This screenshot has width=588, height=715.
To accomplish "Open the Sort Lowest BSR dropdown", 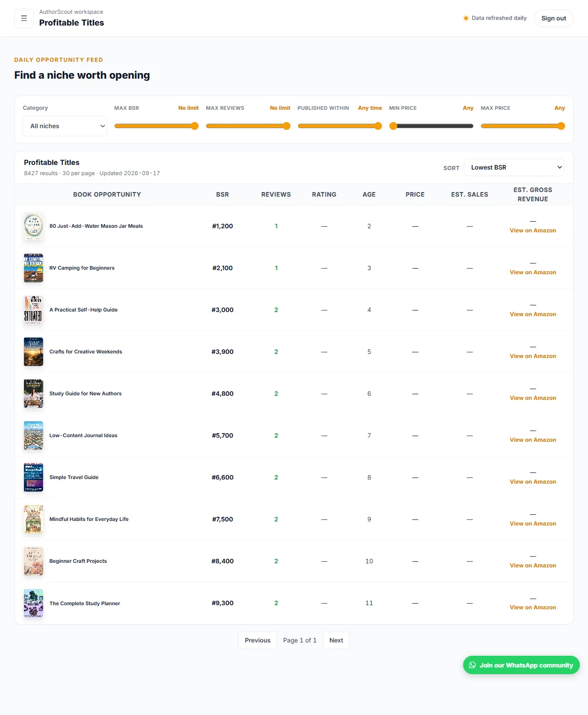I will 513,168.
